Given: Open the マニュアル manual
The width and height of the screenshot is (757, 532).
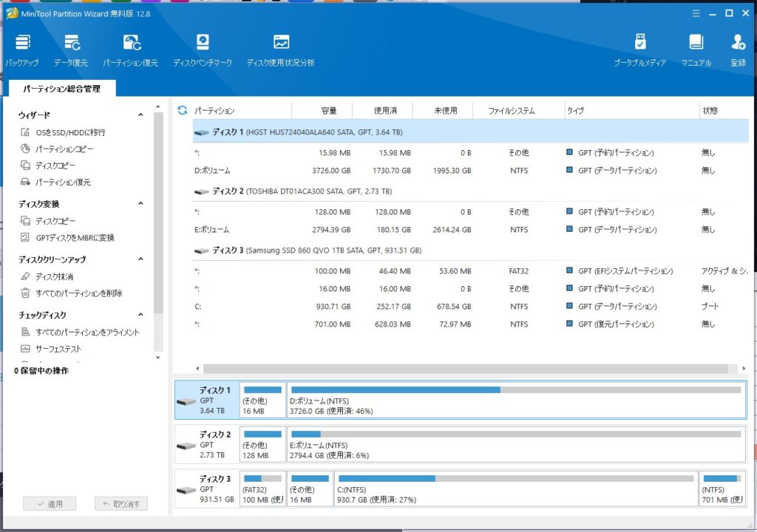Looking at the screenshot, I should coord(696,50).
